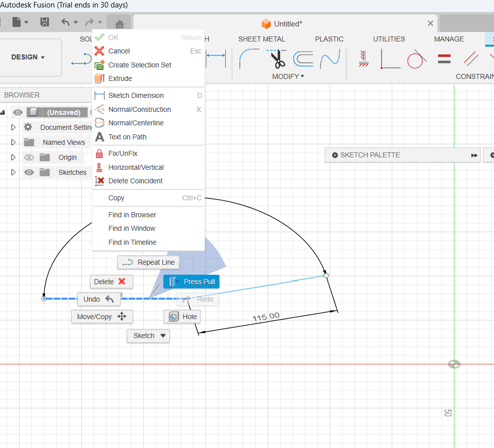Choose Delete Coincident menu entry

[148, 181]
